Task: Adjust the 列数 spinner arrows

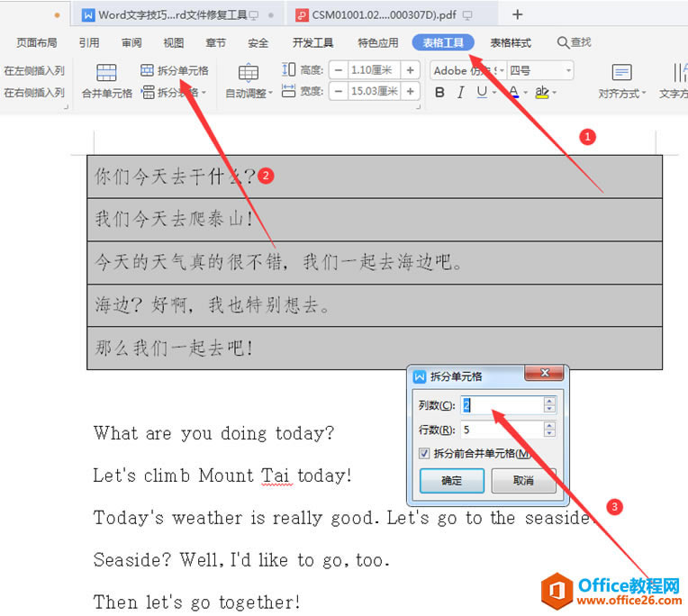Action: [x=549, y=404]
